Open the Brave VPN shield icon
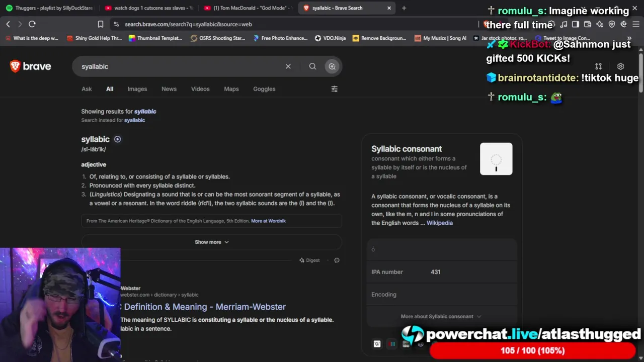 pos(612,24)
